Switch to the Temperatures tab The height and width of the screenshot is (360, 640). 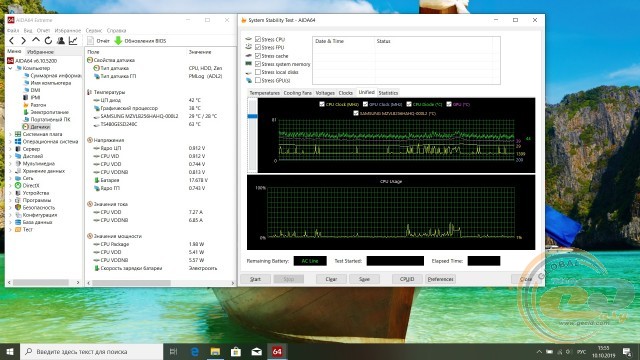[264, 93]
